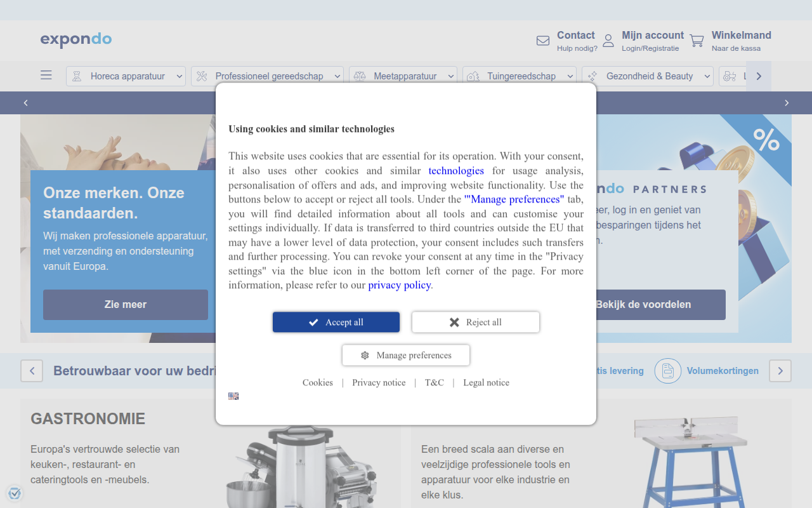Click the Horeca apparatuur category icon

77,76
